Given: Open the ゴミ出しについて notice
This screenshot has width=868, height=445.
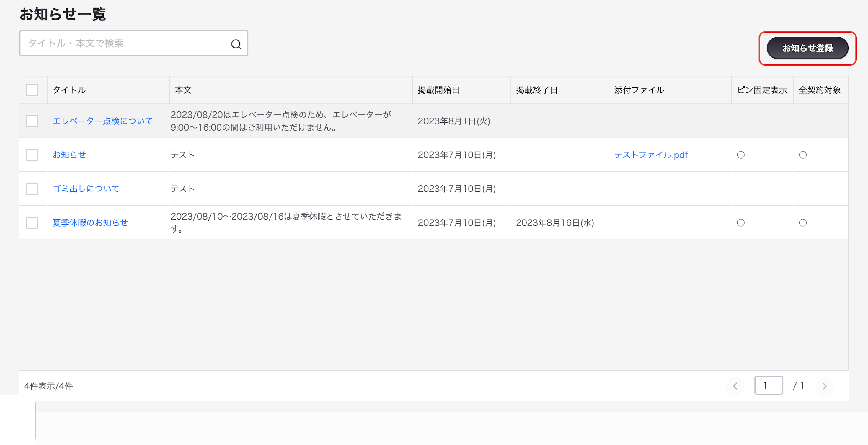Looking at the screenshot, I should pyautogui.click(x=86, y=189).
